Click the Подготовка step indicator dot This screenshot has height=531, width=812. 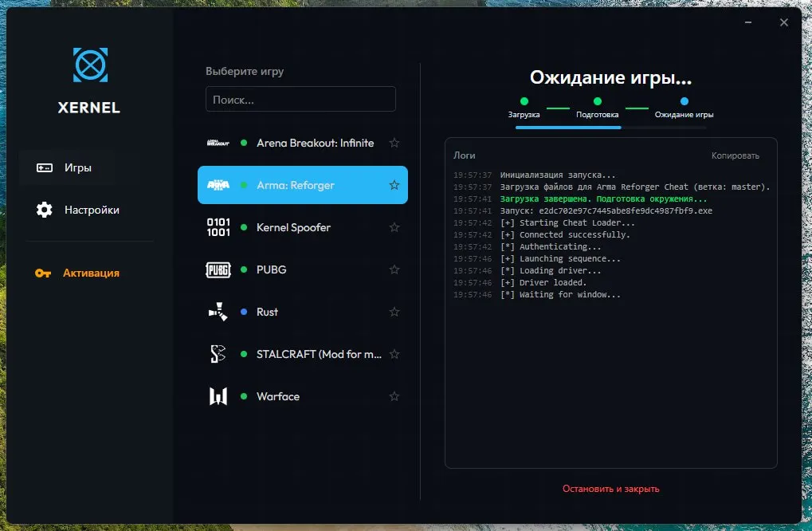(x=598, y=101)
